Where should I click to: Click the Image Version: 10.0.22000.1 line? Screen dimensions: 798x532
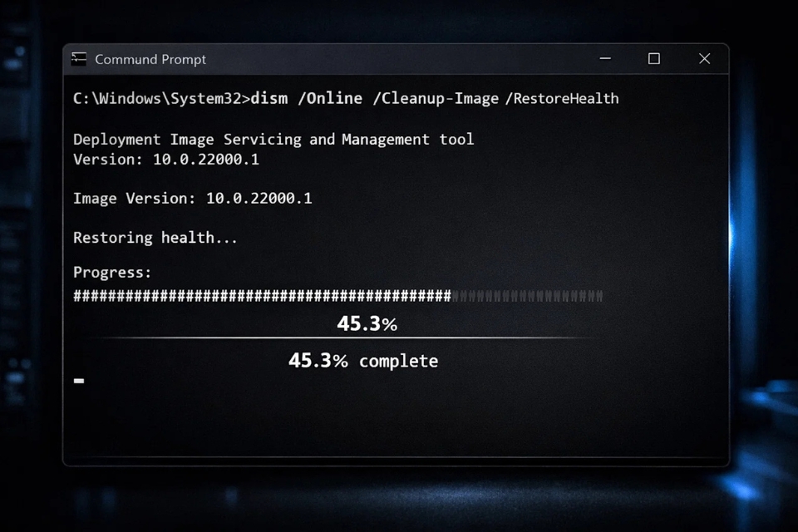click(x=193, y=199)
